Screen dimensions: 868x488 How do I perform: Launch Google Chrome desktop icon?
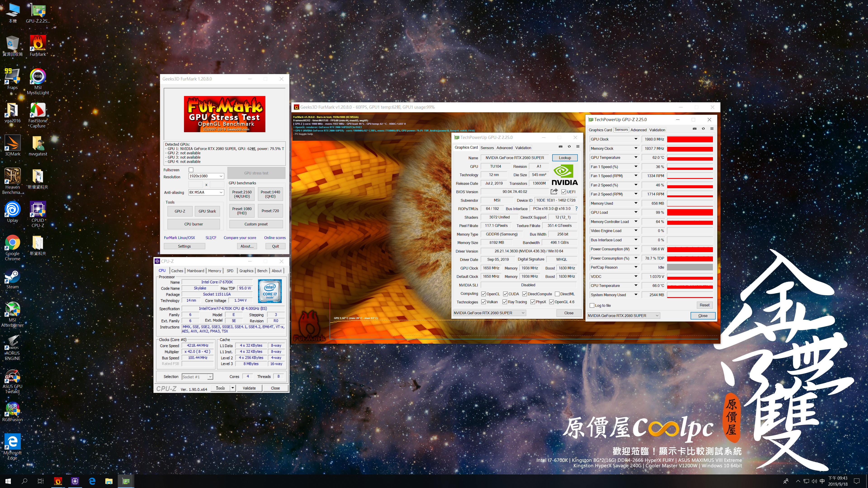pyautogui.click(x=12, y=248)
